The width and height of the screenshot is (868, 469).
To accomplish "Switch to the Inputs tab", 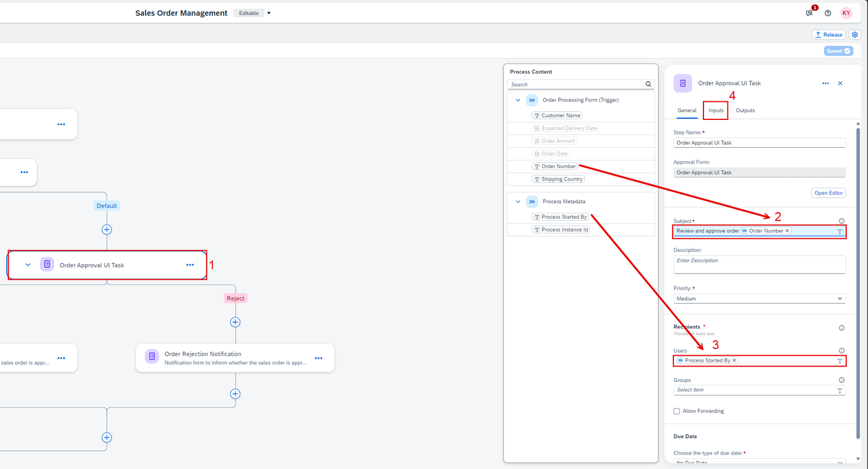I will coord(716,110).
